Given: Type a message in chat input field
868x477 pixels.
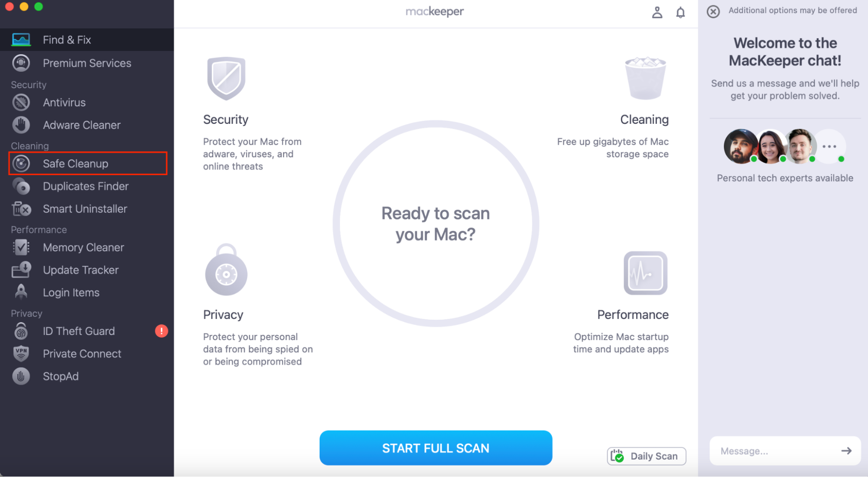Looking at the screenshot, I should [775, 452].
